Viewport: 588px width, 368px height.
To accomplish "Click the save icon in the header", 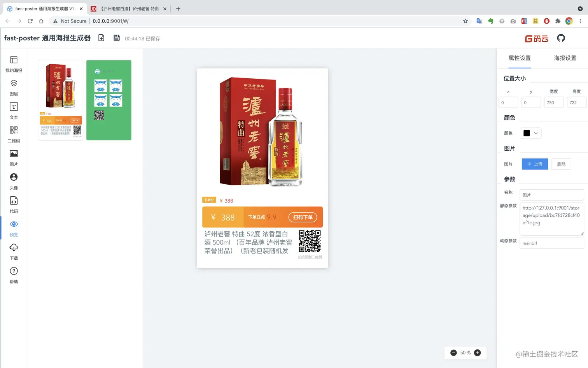I will 117,38.
